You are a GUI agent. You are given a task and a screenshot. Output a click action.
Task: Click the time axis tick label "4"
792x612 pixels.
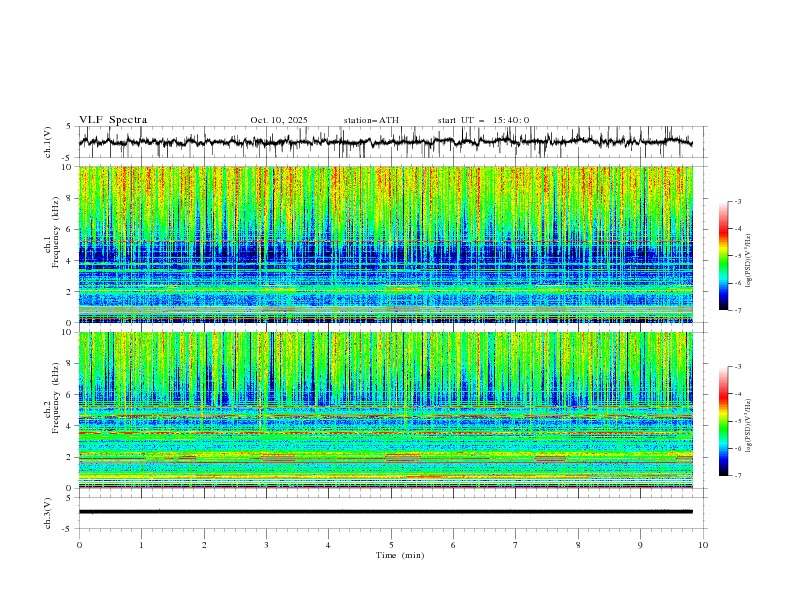tap(328, 545)
